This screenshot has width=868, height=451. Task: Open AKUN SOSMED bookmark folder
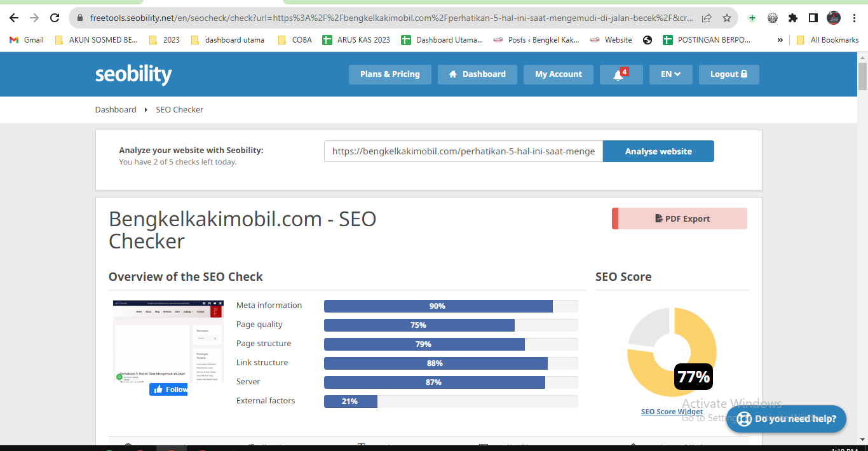97,39
